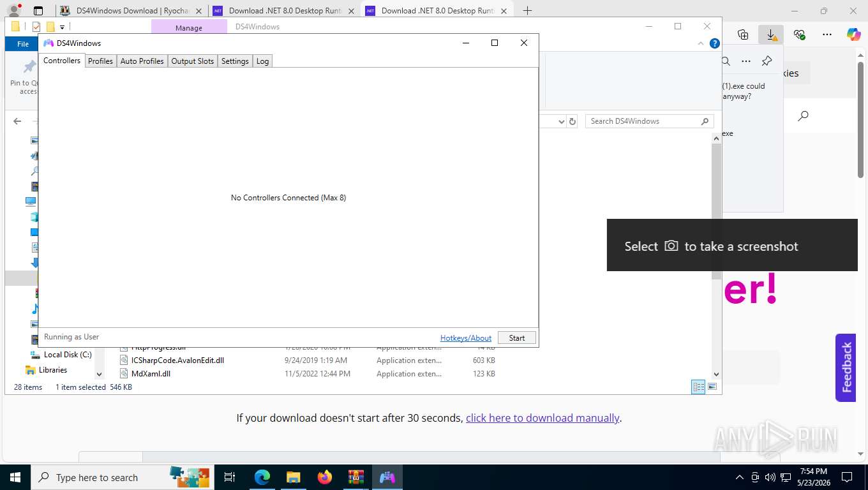
Task: Open the Settings tab in DS4Windows
Action: click(235, 61)
